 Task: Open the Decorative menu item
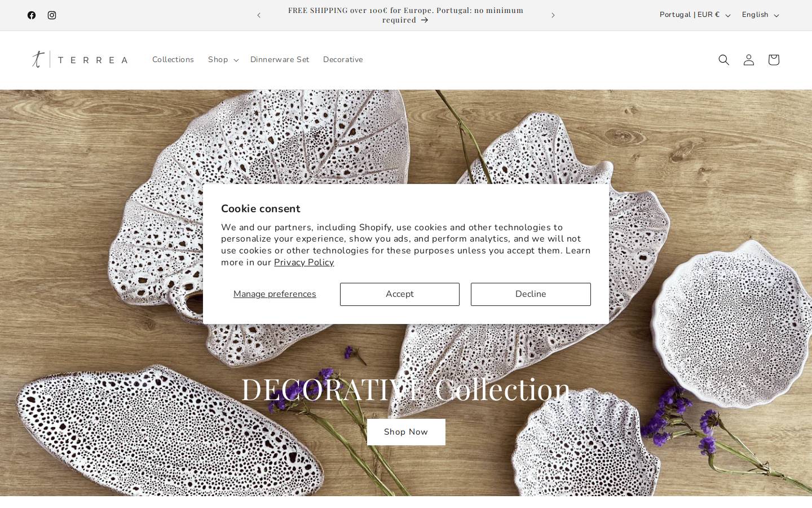(x=343, y=60)
